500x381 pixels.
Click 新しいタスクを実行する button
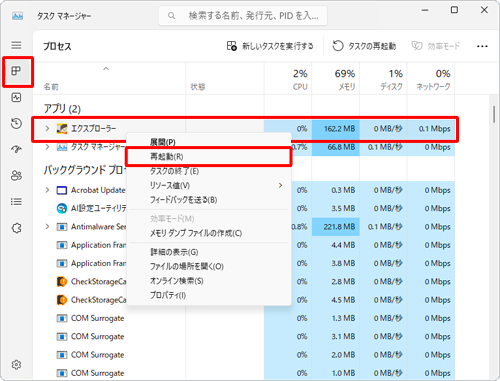270,46
